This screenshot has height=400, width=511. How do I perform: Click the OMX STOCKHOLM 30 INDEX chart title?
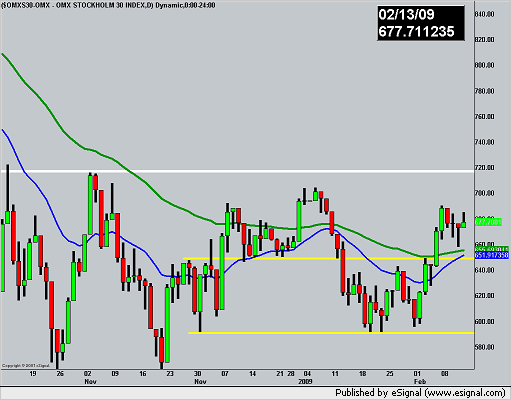click(x=108, y=5)
